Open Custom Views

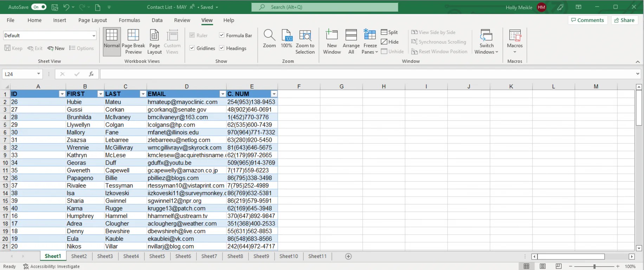pos(172,42)
